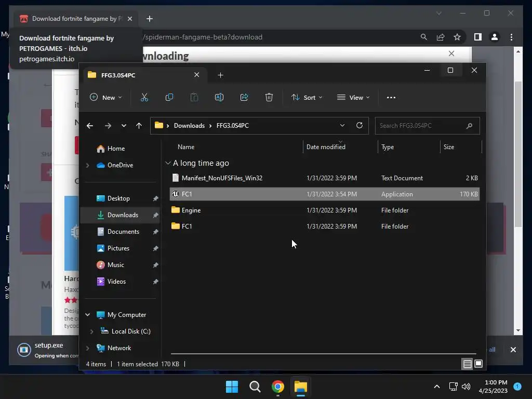The image size is (532, 399).
Task: Open the View dropdown menu
Action: click(x=353, y=97)
